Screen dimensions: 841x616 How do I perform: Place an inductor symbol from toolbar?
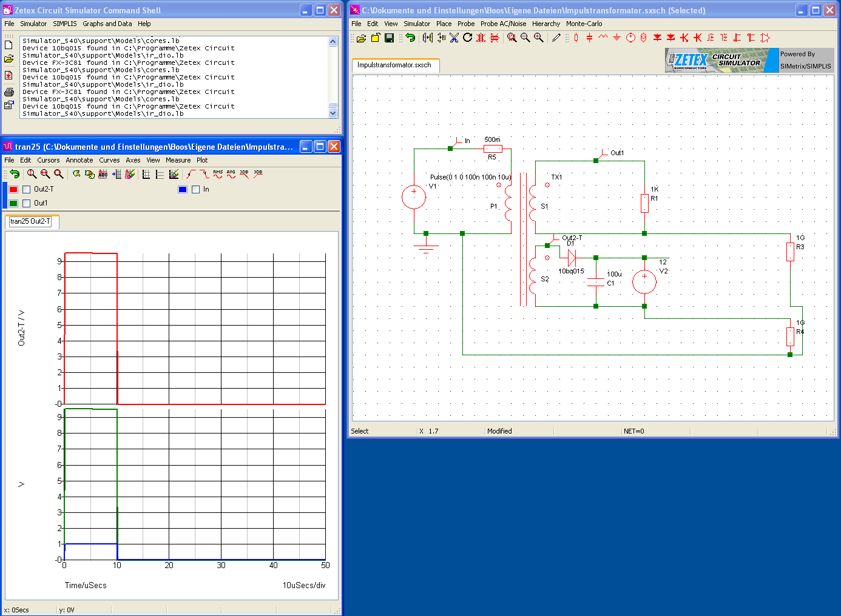[x=603, y=37]
